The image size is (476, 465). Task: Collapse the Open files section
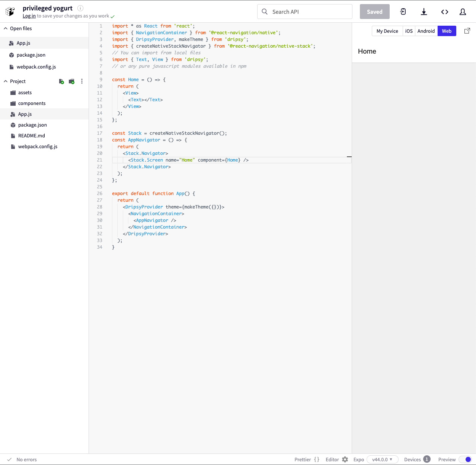tap(6, 28)
